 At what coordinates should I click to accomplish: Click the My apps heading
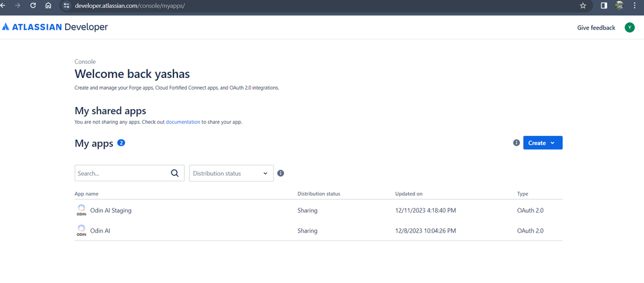tap(94, 143)
